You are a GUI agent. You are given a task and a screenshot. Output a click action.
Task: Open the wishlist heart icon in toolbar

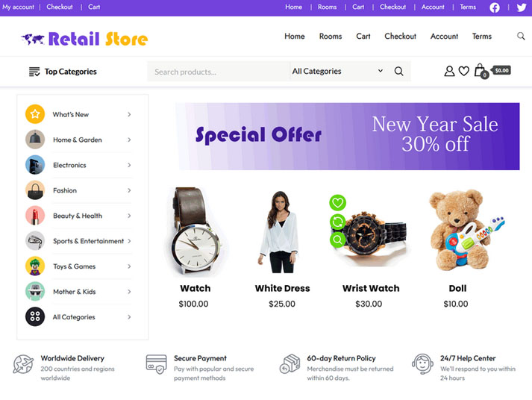click(x=464, y=71)
